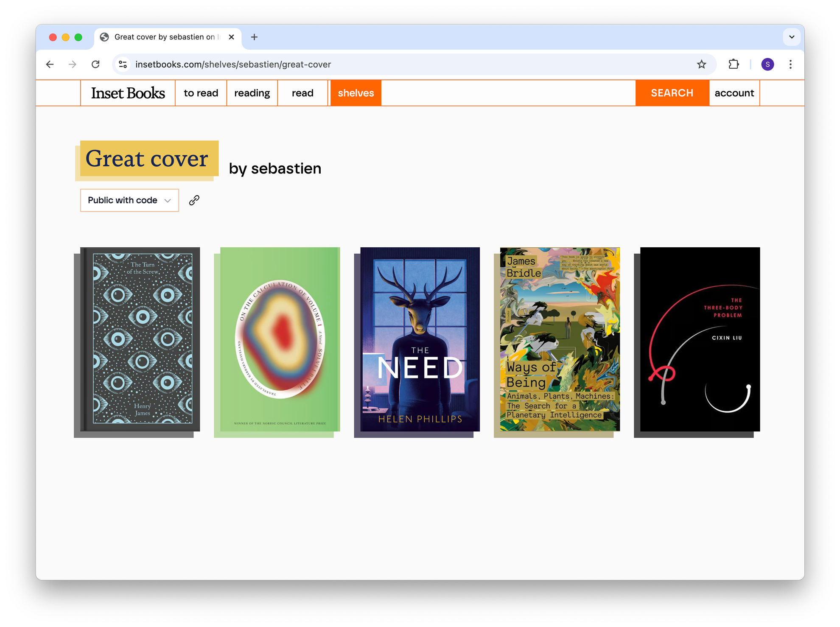Expand the tab search chevron
This screenshot has height=627, width=840.
click(792, 37)
